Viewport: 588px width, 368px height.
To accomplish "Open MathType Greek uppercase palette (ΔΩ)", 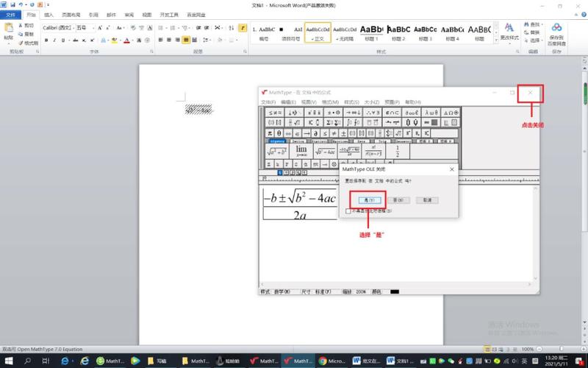I will pos(451,113).
